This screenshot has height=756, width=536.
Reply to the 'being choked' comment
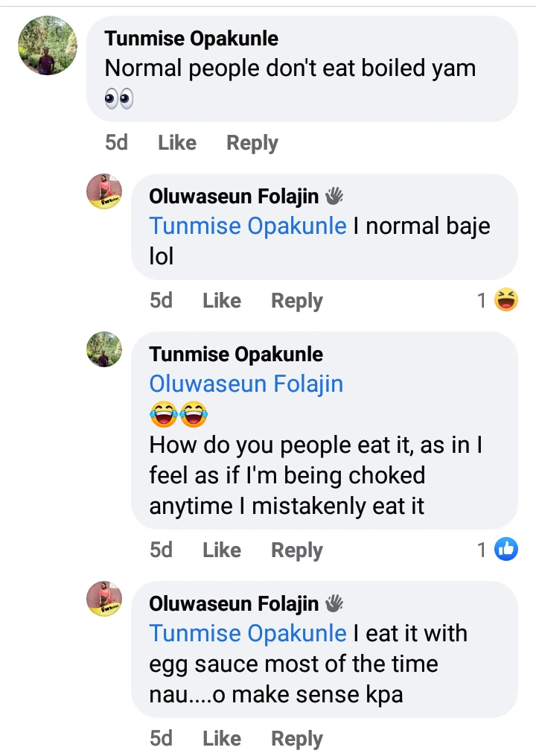(296, 550)
